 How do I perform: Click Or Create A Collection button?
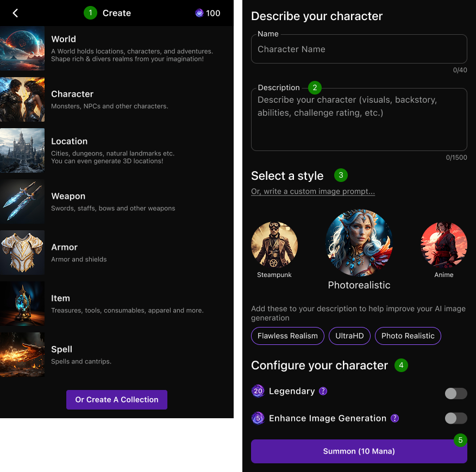tap(117, 399)
